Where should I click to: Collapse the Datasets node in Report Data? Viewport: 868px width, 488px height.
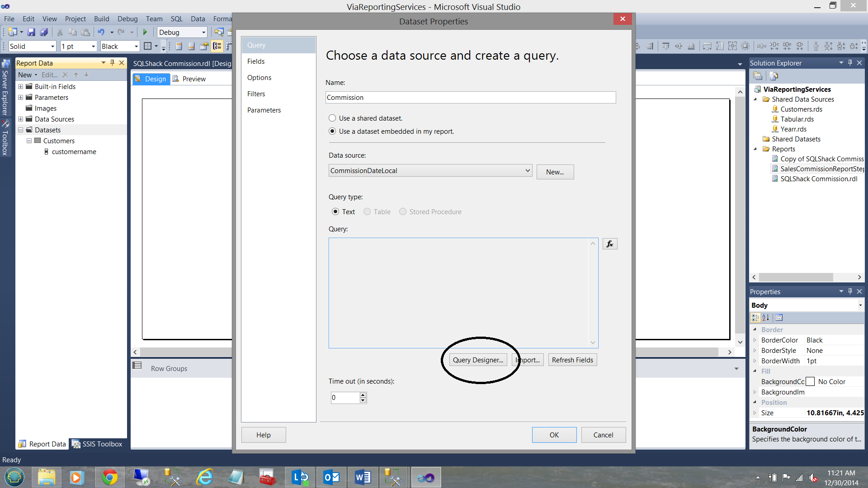pyautogui.click(x=20, y=130)
